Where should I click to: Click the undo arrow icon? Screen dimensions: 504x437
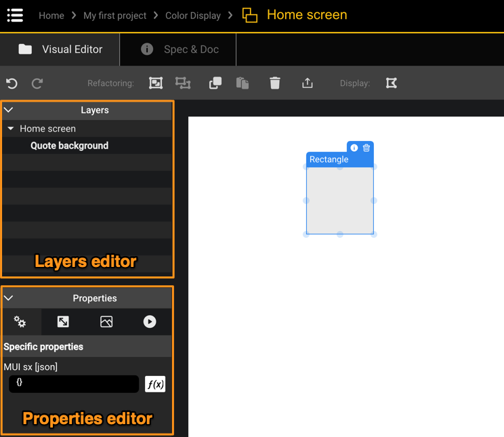point(12,83)
